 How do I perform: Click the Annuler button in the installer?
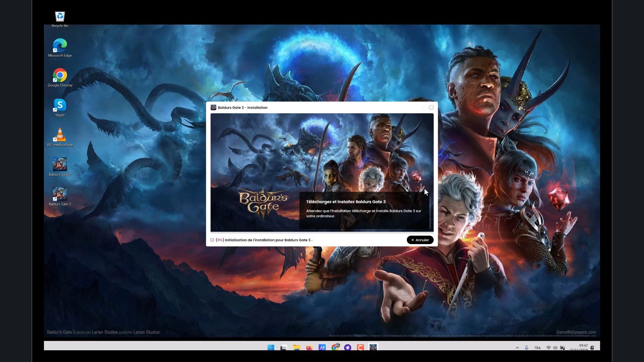coord(420,240)
